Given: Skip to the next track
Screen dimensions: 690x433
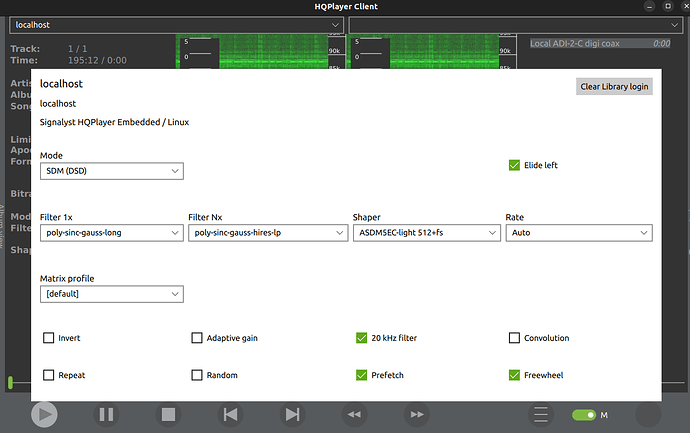Looking at the screenshot, I should [x=292, y=414].
